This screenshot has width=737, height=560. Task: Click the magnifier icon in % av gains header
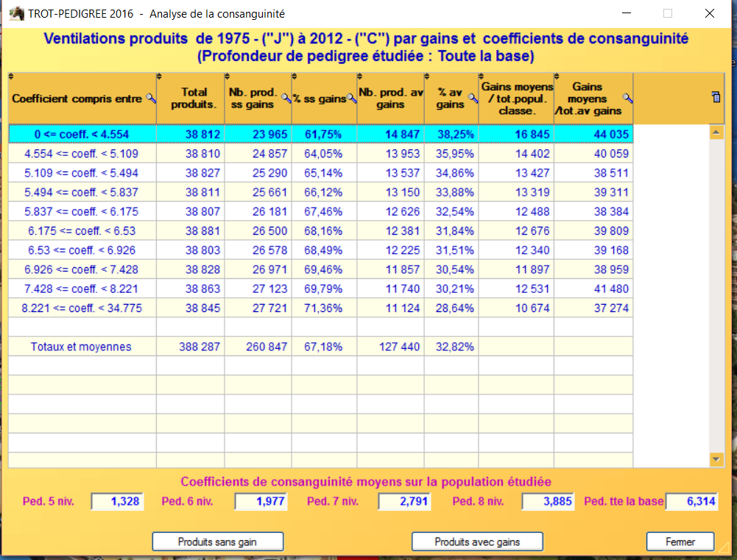(x=473, y=98)
